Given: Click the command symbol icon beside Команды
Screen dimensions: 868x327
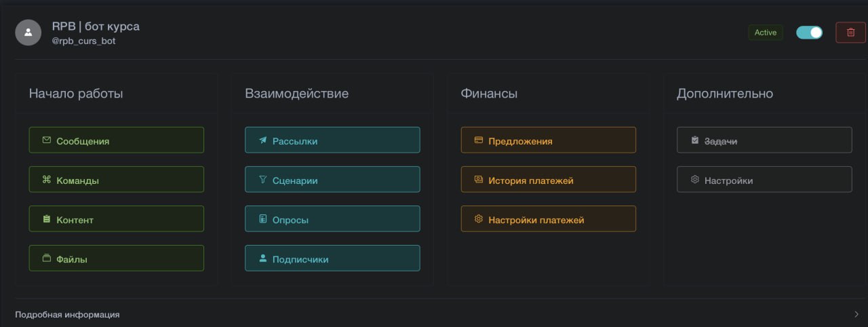Looking at the screenshot, I should (47, 180).
